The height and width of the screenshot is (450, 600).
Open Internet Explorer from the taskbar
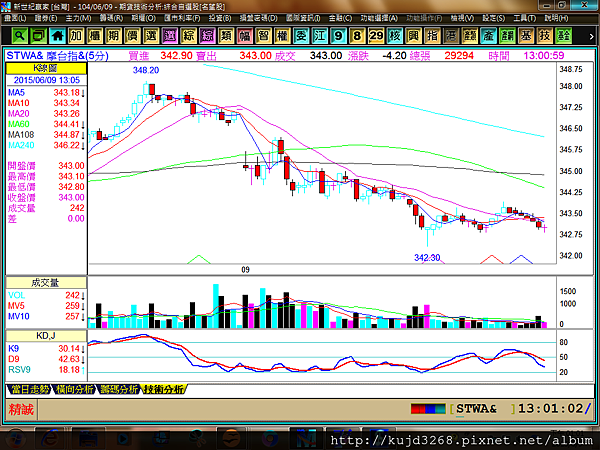(x=50, y=439)
